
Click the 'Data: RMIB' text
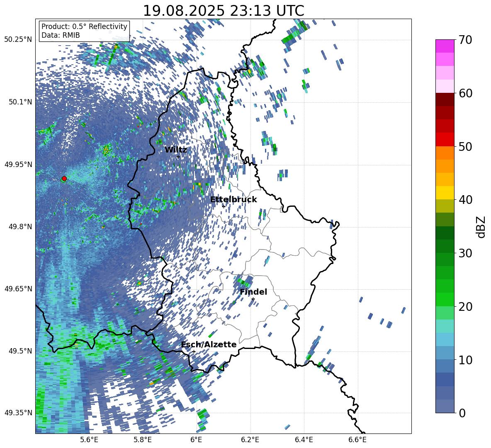(x=61, y=35)
